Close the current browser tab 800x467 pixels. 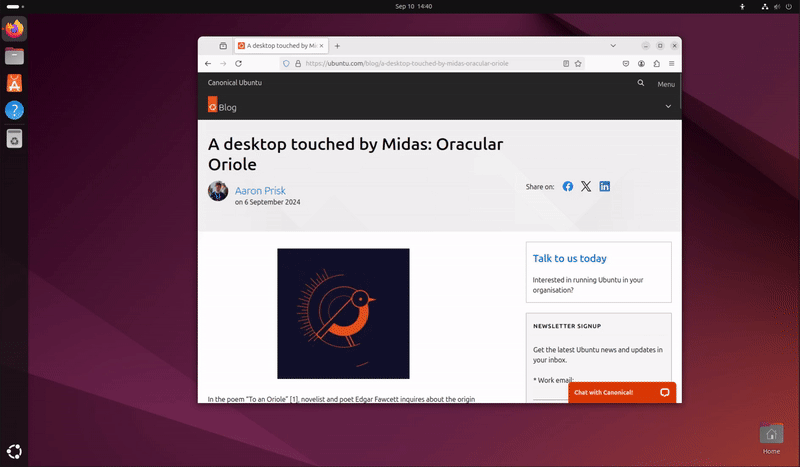click(x=321, y=45)
